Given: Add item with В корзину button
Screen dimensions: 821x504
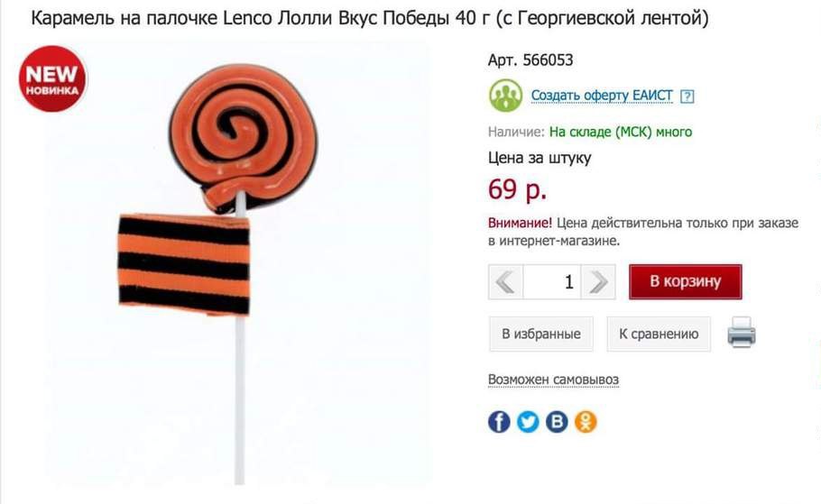Looking at the screenshot, I should [686, 281].
